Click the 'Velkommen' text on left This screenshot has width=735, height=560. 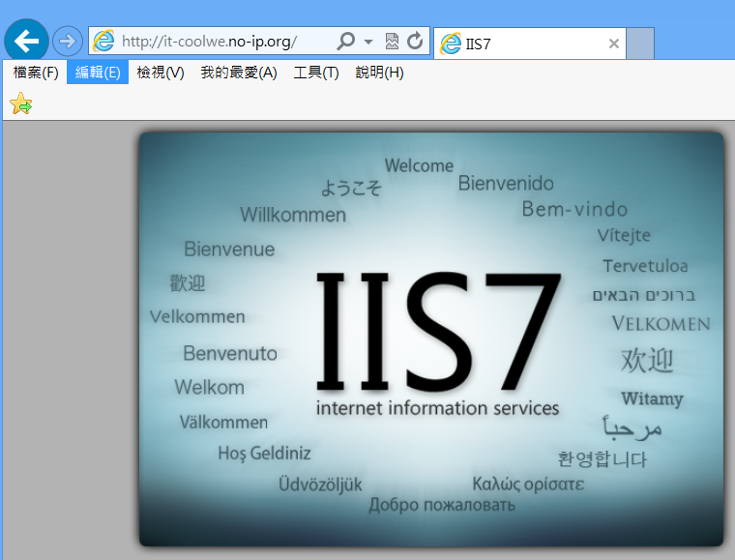point(197,317)
